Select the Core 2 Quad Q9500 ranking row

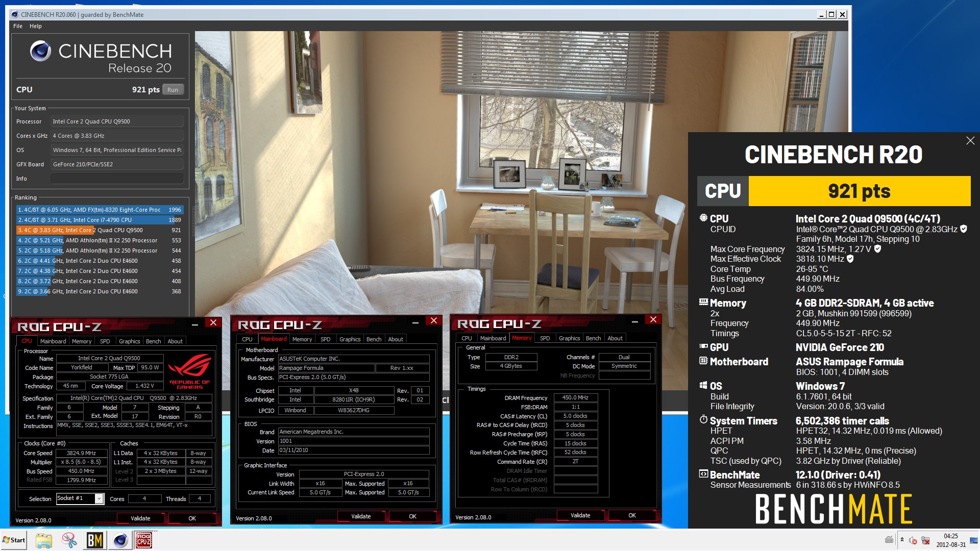100,230
